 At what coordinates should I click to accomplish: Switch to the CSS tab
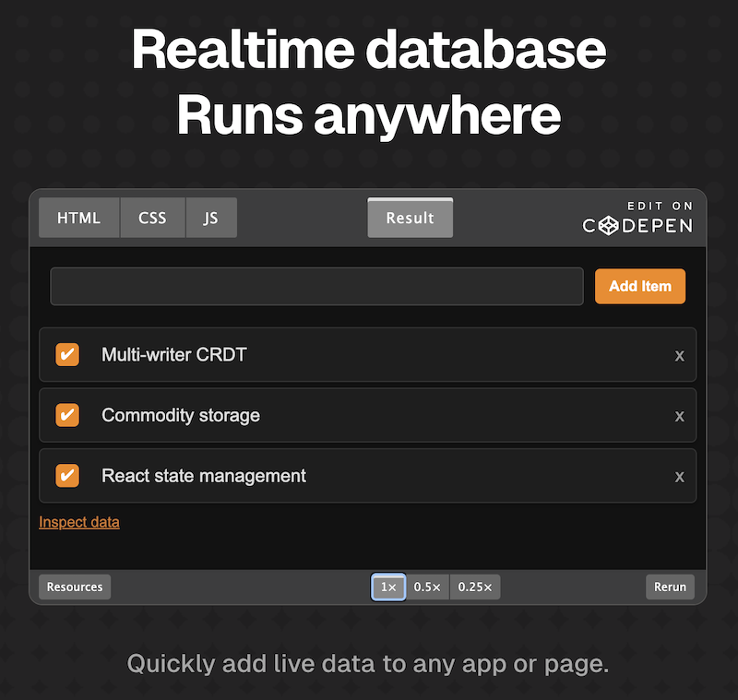click(x=152, y=218)
